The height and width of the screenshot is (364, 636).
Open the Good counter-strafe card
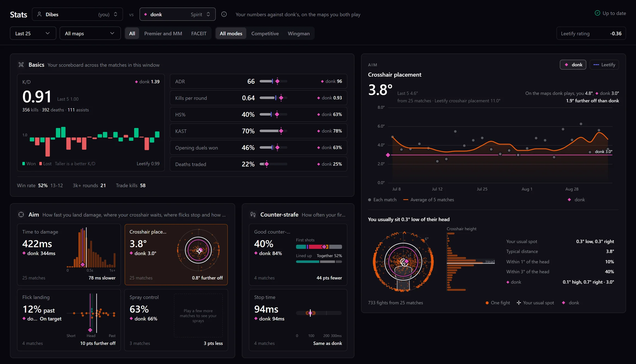[298, 254]
